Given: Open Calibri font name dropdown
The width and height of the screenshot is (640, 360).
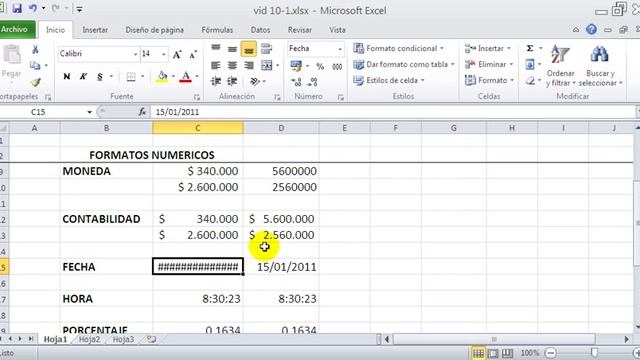Looking at the screenshot, I should click(135, 54).
